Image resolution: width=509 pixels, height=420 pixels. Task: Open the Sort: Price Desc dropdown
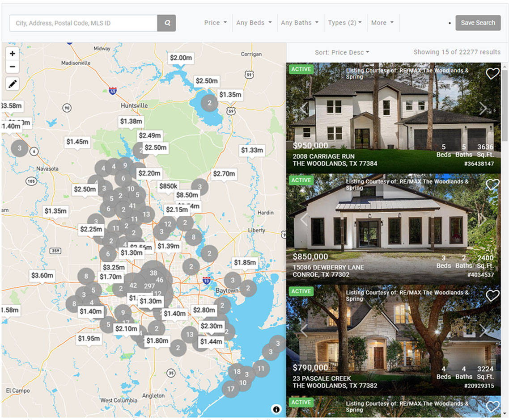pos(342,52)
